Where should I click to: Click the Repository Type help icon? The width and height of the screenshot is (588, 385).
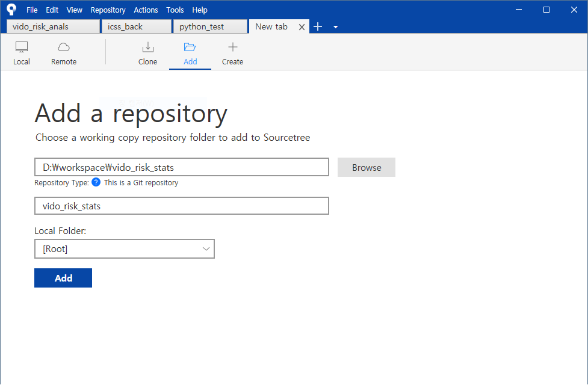click(x=96, y=182)
